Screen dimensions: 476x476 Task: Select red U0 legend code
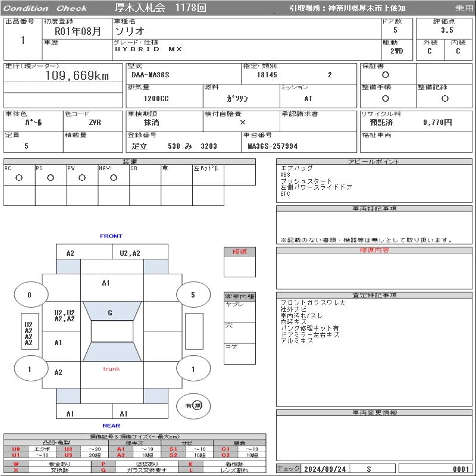(16, 449)
